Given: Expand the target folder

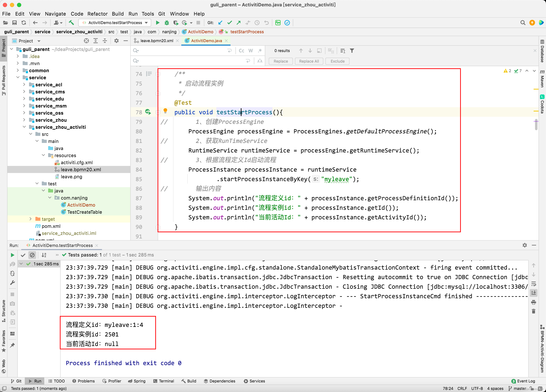Looking at the screenshot, I should pyautogui.click(x=31, y=219).
